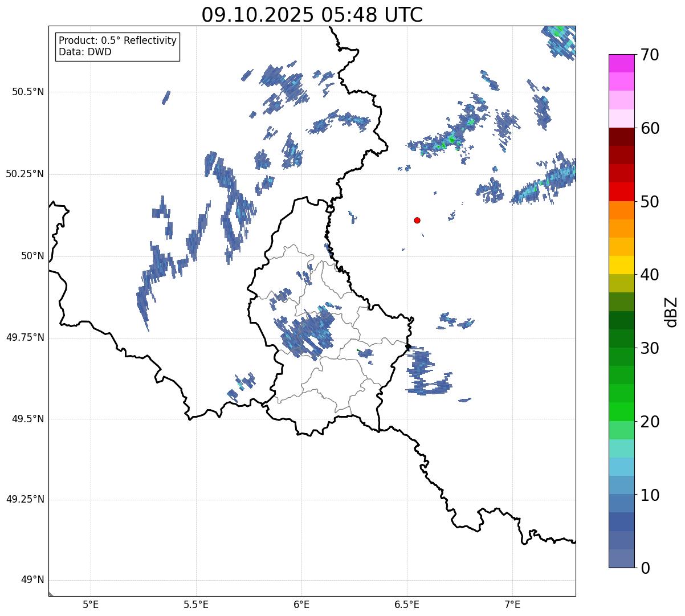Click the colorbar tick label 60
This screenshot has width=685, height=616.
650,128
